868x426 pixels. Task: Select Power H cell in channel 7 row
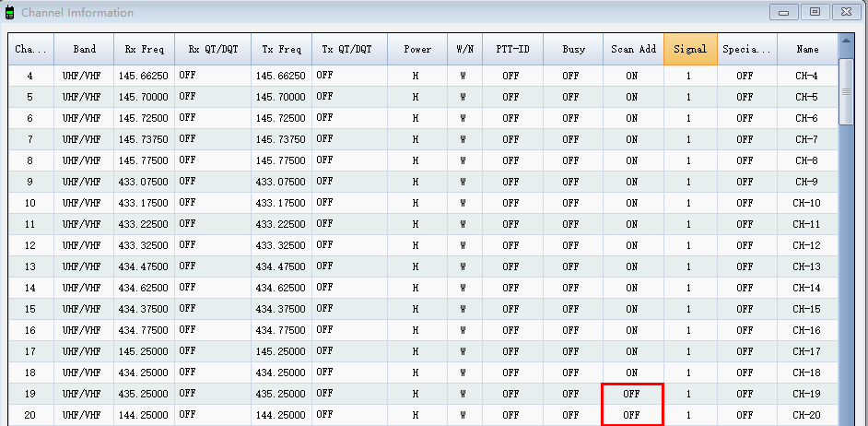(417, 139)
